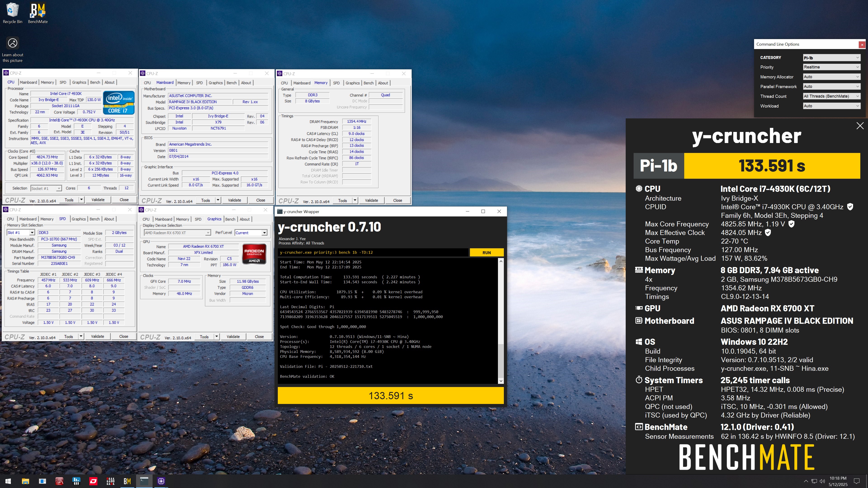Image resolution: width=868 pixels, height=488 pixels.
Task: Show hidden system tray icons
Action: click(806, 481)
